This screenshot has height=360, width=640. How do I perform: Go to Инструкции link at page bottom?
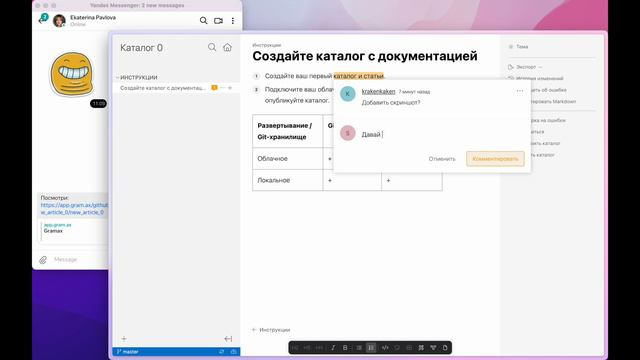[271, 329]
